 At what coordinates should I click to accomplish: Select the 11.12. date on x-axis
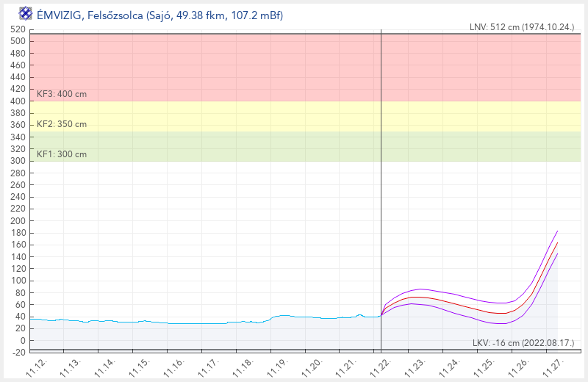37,364
